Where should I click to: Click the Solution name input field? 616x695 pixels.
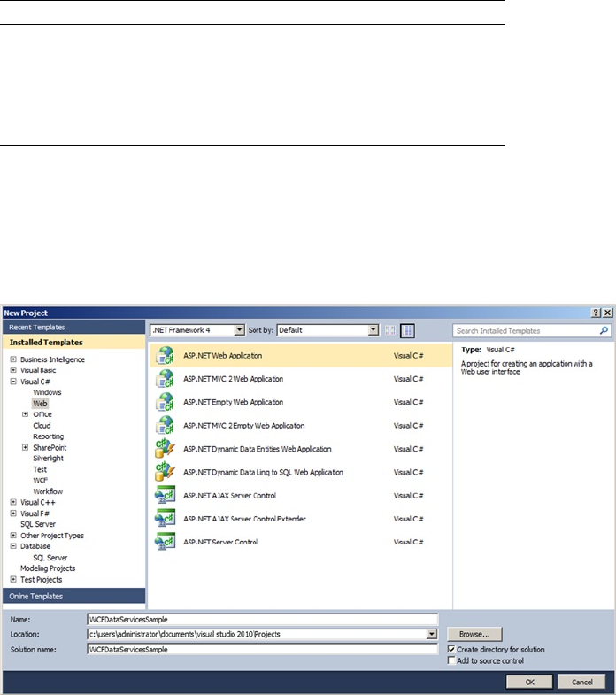[262, 649]
